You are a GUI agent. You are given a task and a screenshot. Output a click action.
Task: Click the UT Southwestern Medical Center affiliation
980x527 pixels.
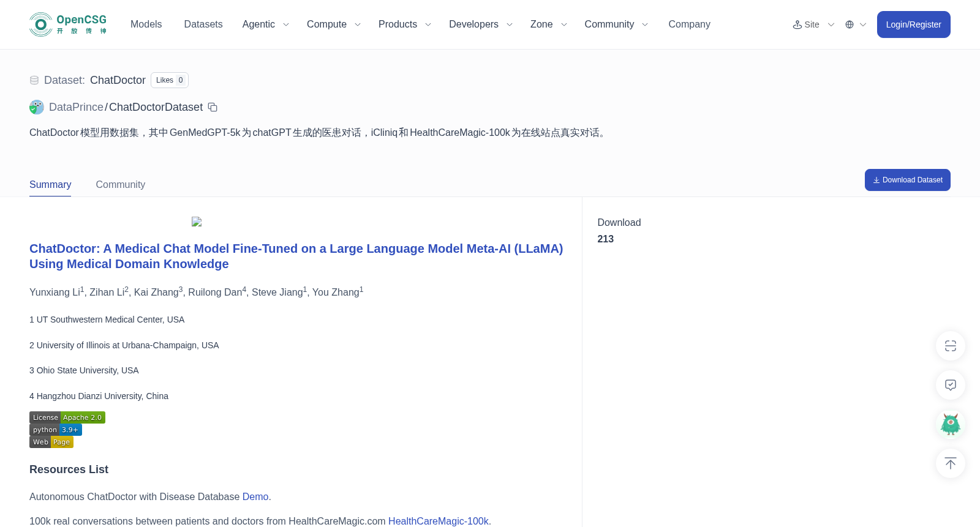[x=107, y=320]
